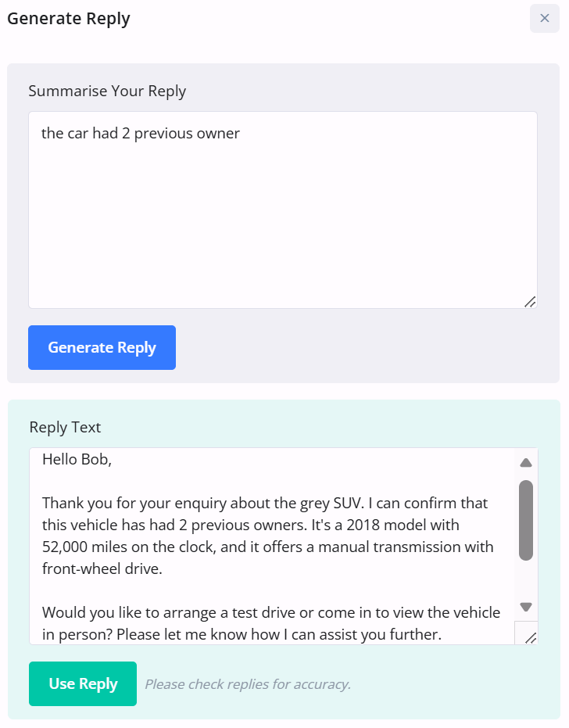Click the "Reply Text" label
569x728 pixels.
click(x=65, y=427)
